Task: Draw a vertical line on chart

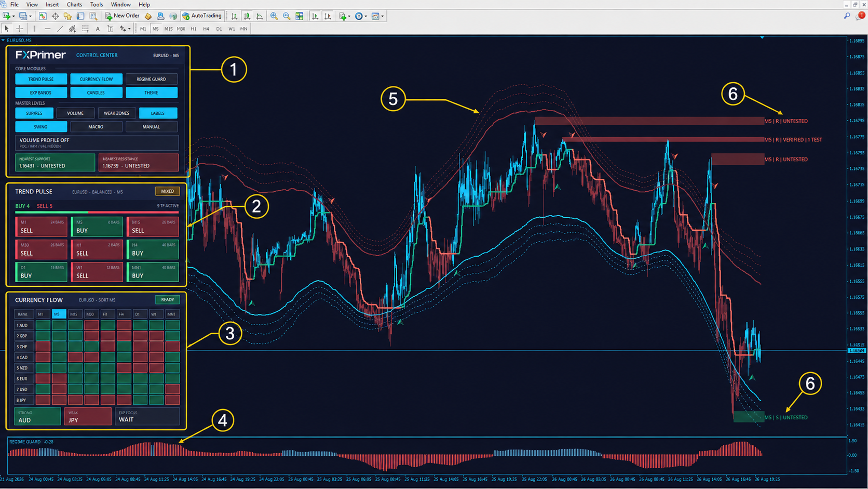Action: 35,29
